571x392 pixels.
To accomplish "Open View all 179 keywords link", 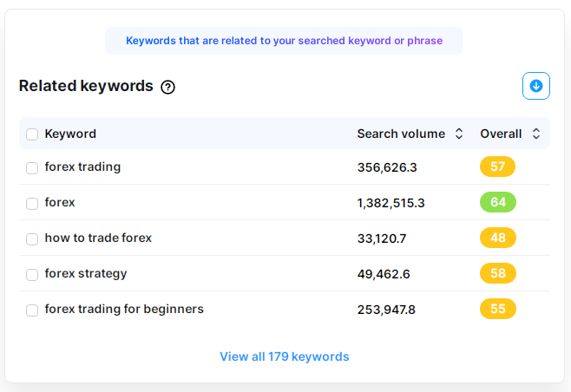I will coord(285,356).
